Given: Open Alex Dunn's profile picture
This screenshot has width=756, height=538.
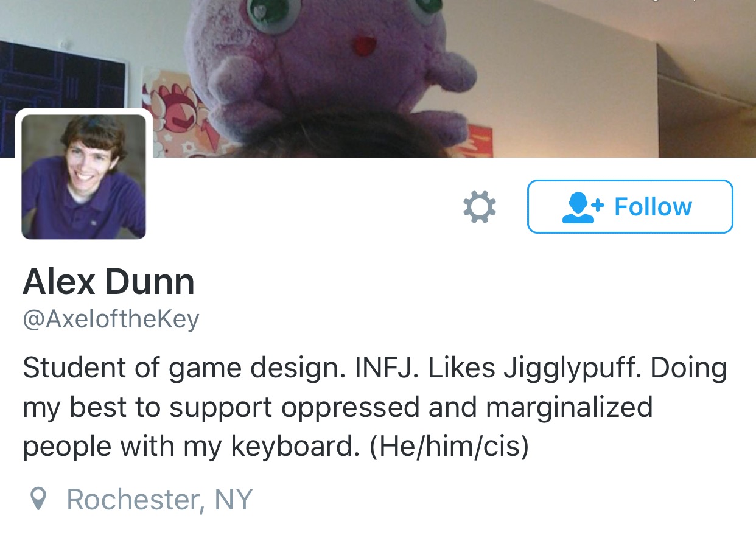Looking at the screenshot, I should [x=83, y=176].
